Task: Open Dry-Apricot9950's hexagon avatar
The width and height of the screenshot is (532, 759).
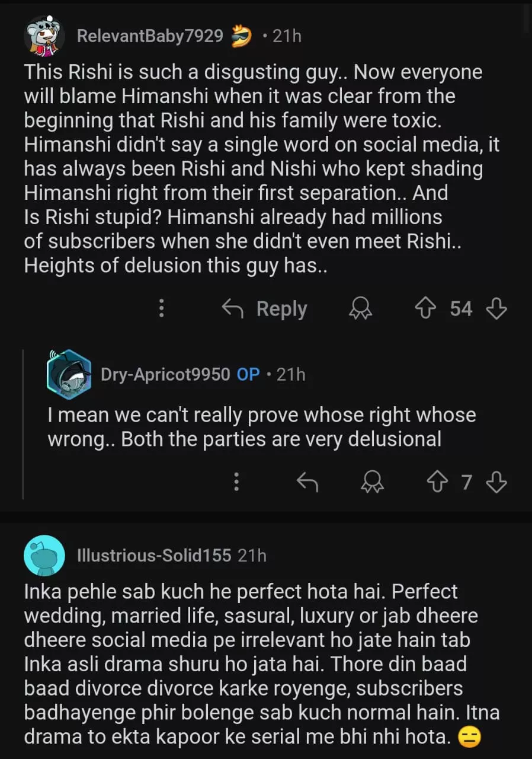Action: coord(69,374)
